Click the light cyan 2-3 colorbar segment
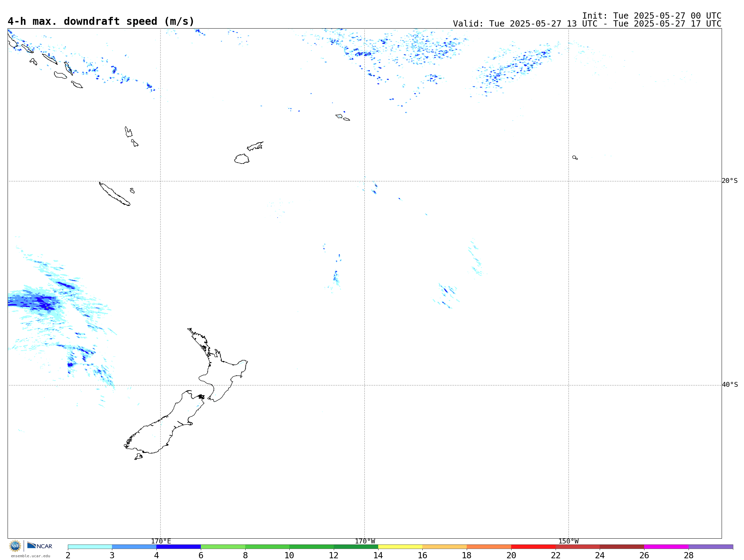The height and width of the screenshot is (560, 744). pyautogui.click(x=90, y=547)
